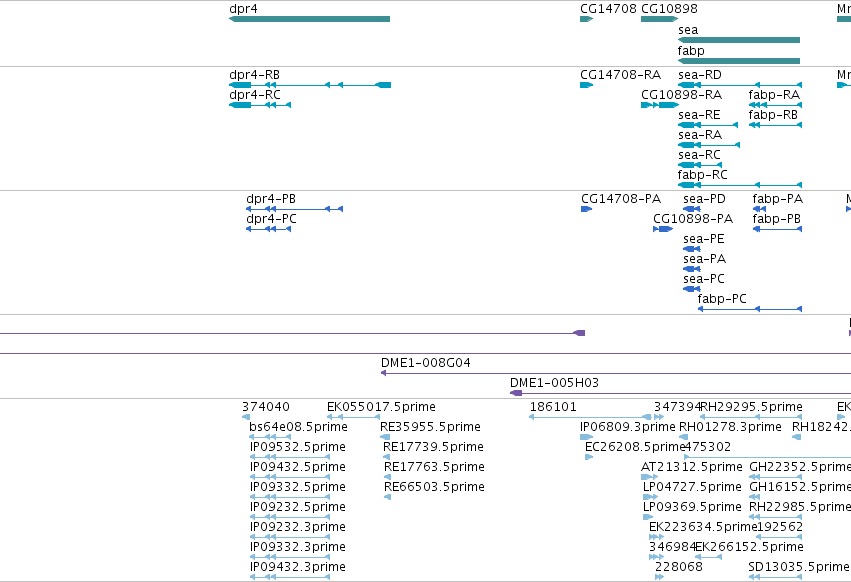Screen dimensions: 851x582
Task: Click protein fabp-PC
Action: (750, 309)
